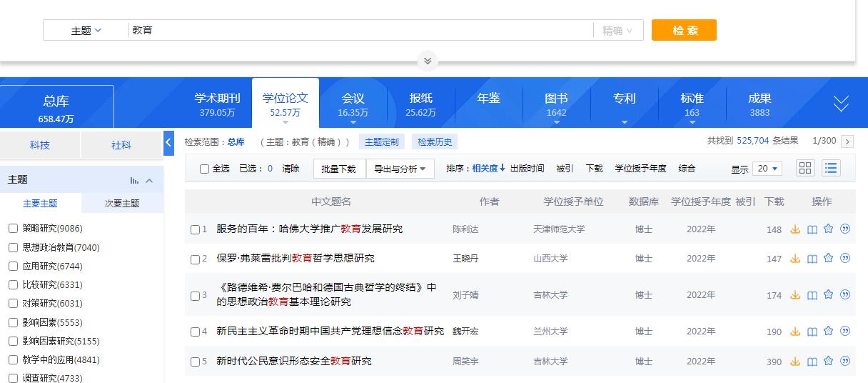Expand more database categories chevron
The height and width of the screenshot is (383, 868).
(x=841, y=104)
